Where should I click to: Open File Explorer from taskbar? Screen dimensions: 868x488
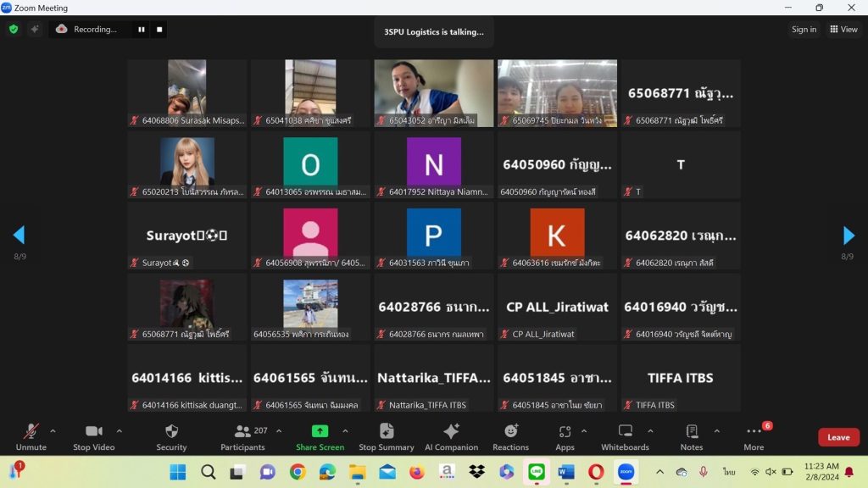(357, 472)
